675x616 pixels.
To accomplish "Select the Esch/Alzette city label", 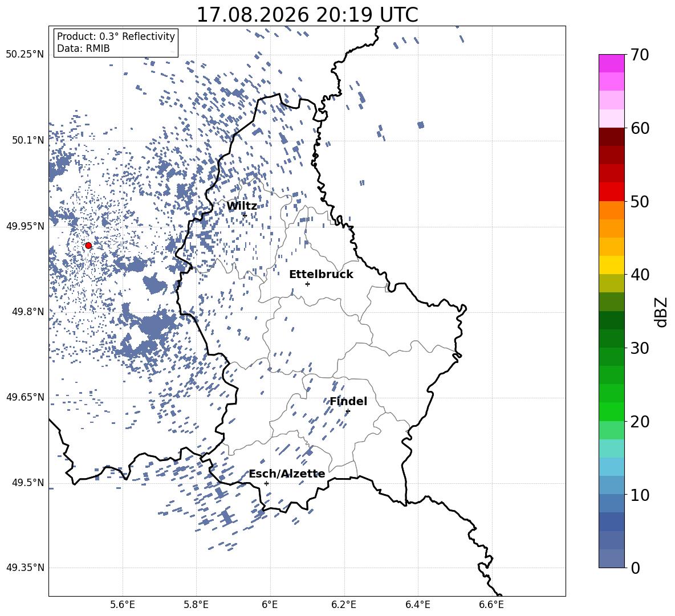I will (287, 474).
